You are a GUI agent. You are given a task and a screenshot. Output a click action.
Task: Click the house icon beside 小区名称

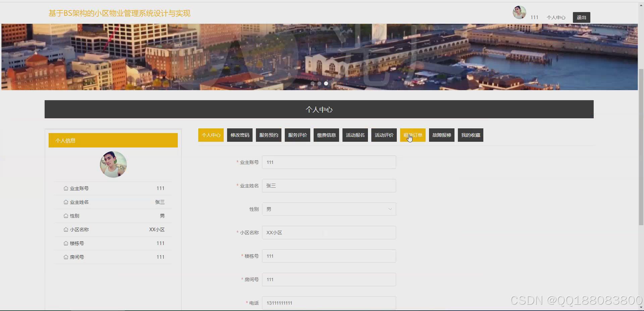66,230
